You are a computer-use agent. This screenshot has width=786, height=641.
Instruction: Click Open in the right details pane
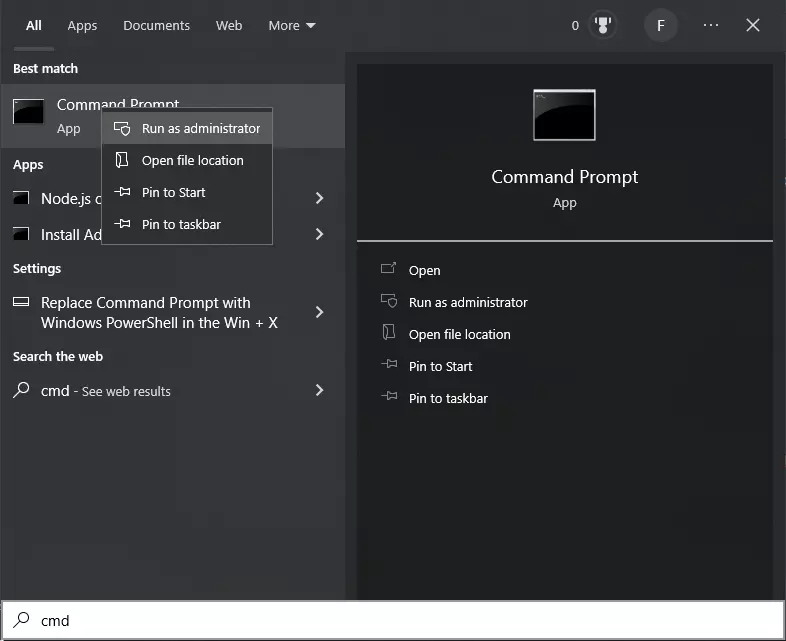(x=425, y=271)
